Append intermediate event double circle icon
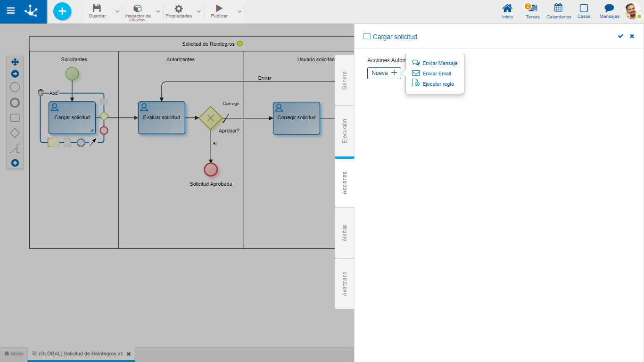The height and width of the screenshot is (362, 644). coord(81,142)
